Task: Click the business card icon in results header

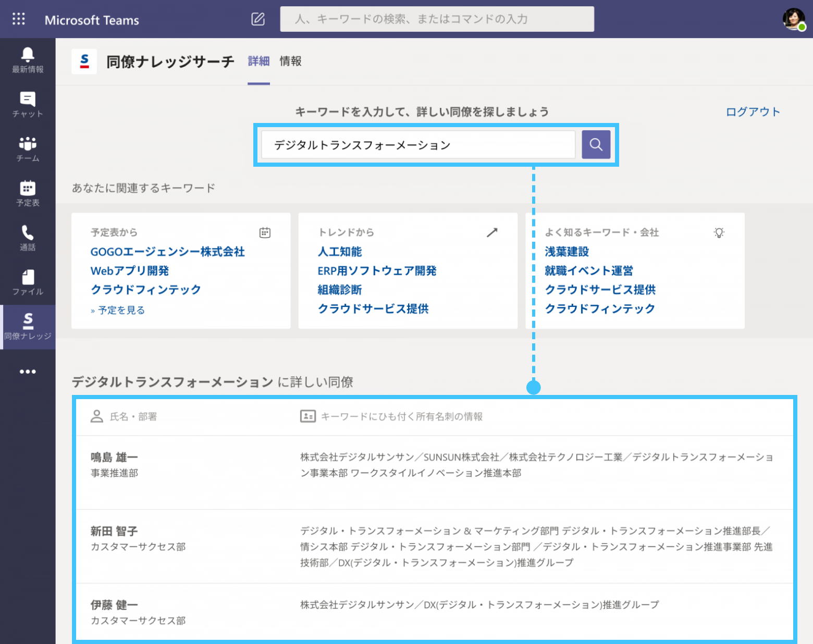Action: pyautogui.click(x=307, y=416)
